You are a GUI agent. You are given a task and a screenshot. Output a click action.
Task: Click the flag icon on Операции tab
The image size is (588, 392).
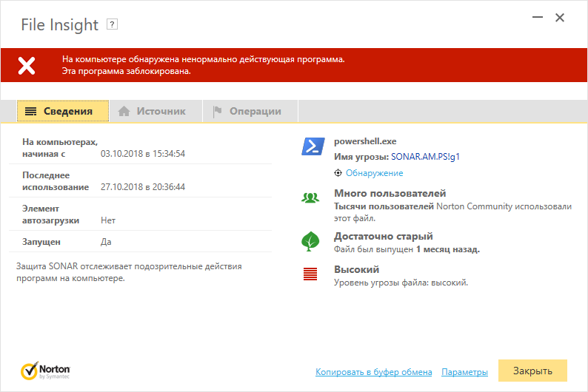tap(217, 111)
